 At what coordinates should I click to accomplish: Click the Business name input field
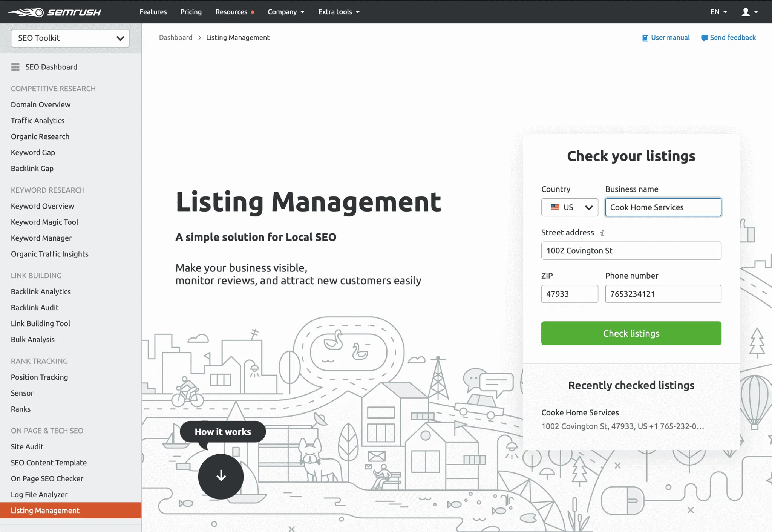click(663, 207)
